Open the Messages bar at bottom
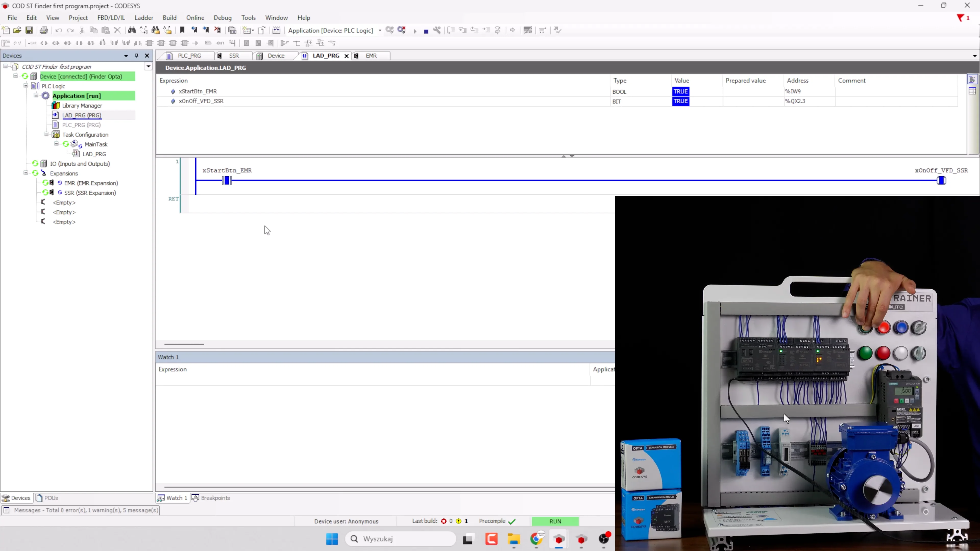Screen dimensions: 980x551 pos(81,510)
